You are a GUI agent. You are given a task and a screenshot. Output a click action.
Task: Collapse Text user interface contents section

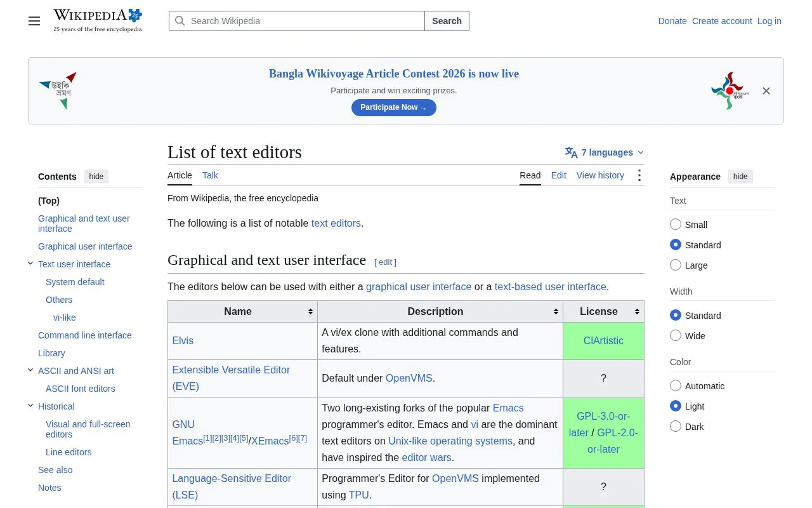[x=30, y=264]
